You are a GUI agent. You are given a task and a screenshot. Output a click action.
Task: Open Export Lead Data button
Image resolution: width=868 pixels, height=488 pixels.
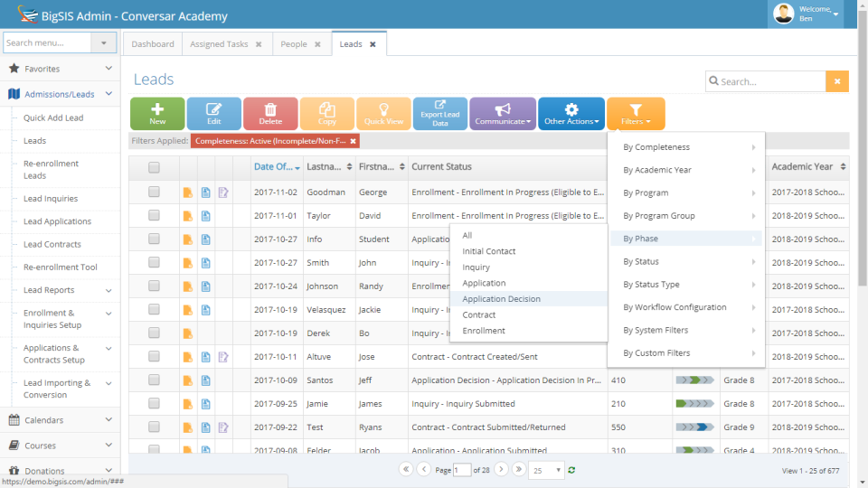(x=440, y=114)
